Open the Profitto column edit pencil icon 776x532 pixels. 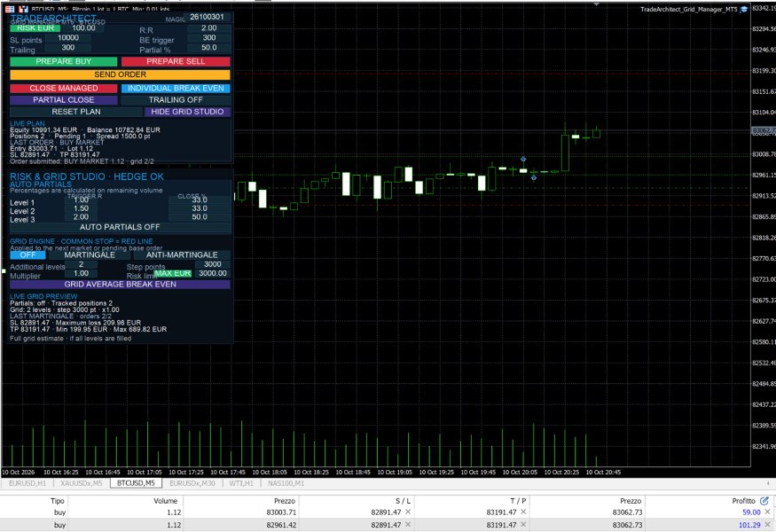pyautogui.click(x=764, y=501)
